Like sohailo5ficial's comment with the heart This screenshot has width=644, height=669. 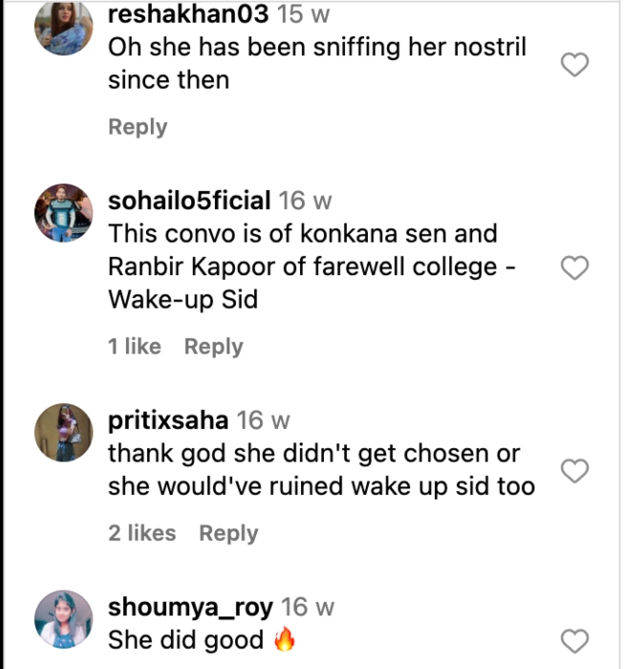pyautogui.click(x=573, y=269)
